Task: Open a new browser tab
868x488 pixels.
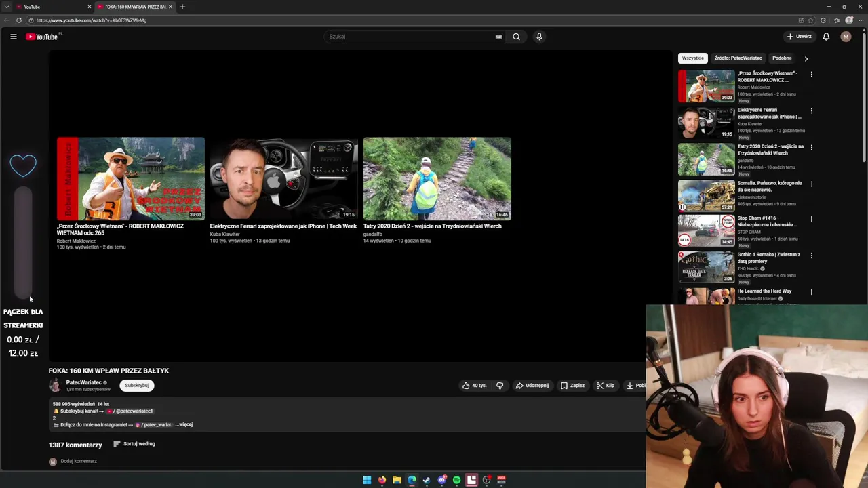Action: [182, 7]
